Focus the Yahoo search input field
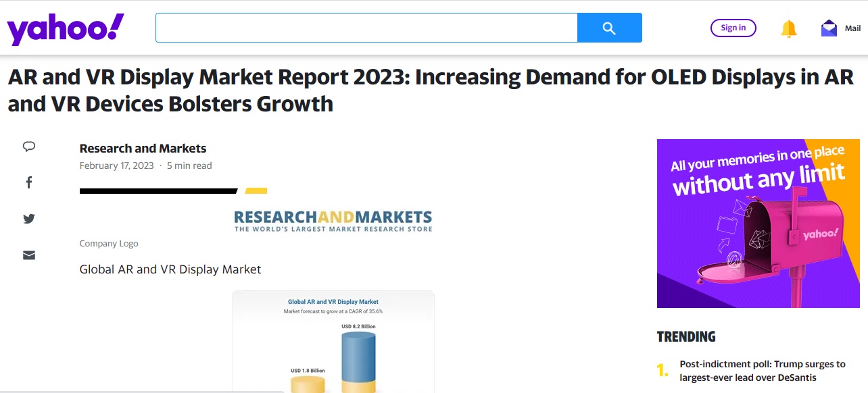The width and height of the screenshot is (868, 393). 366,28
